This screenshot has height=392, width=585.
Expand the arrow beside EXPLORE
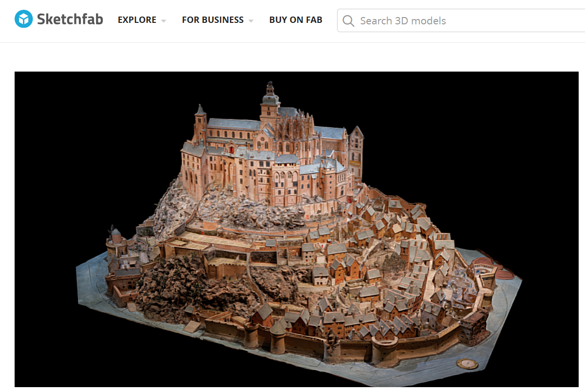pos(163,21)
